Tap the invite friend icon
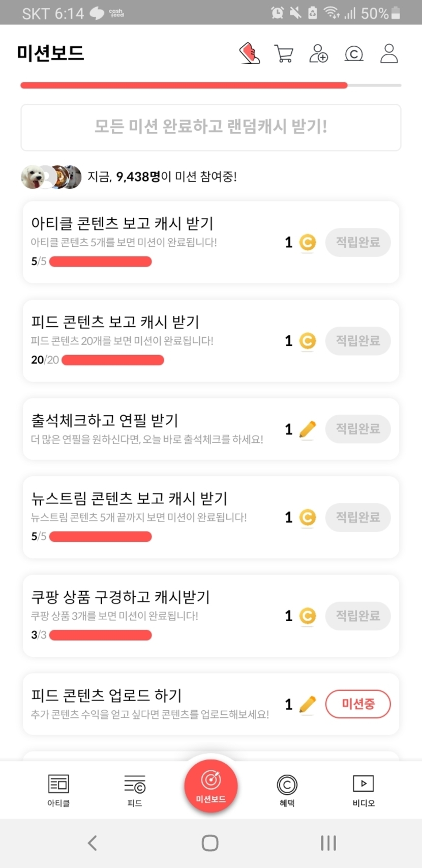This screenshot has width=422, height=868. (x=319, y=53)
